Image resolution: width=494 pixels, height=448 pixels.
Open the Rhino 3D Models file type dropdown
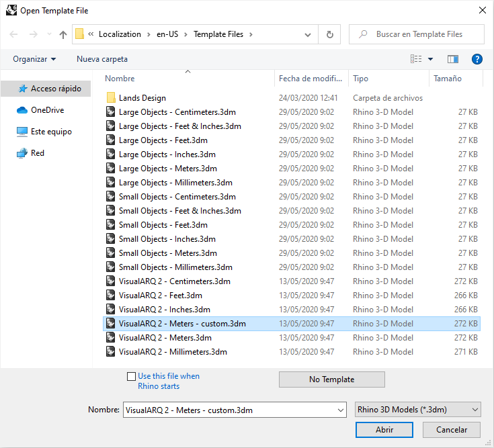[418, 410]
